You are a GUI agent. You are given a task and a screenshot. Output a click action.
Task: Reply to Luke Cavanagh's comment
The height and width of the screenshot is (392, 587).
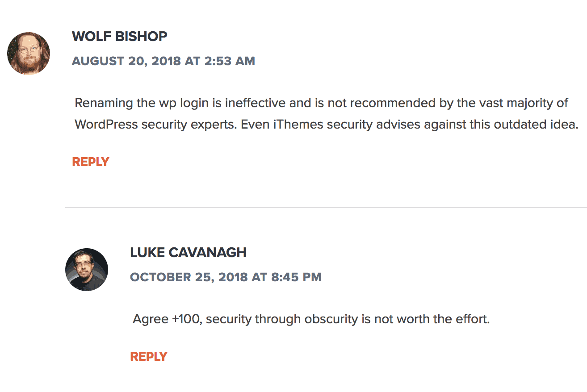coord(149,357)
